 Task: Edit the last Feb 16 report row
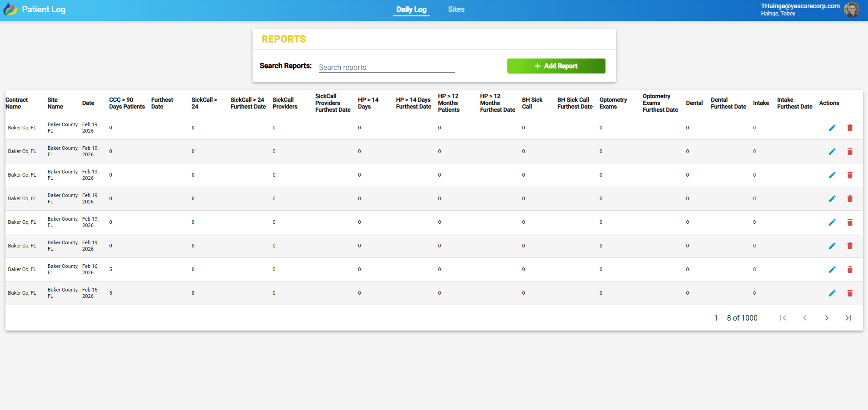click(832, 293)
